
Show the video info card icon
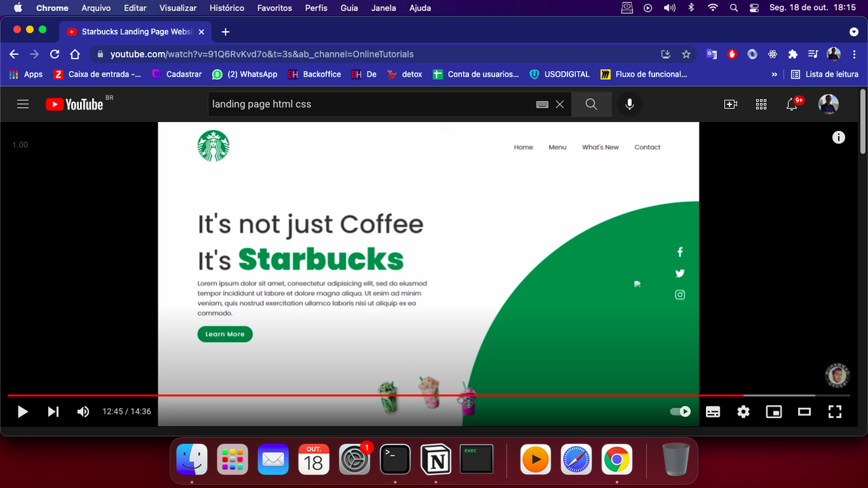click(x=839, y=138)
